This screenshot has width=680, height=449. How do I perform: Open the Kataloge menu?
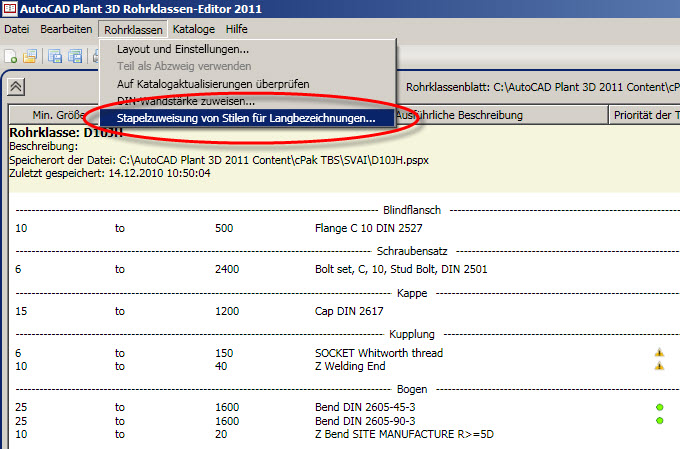coord(194,29)
